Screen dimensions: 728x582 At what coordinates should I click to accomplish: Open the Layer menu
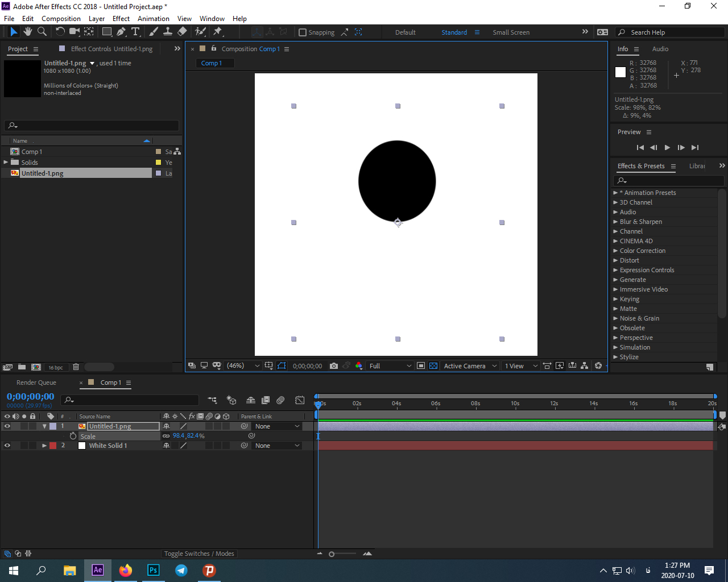[x=97, y=19]
